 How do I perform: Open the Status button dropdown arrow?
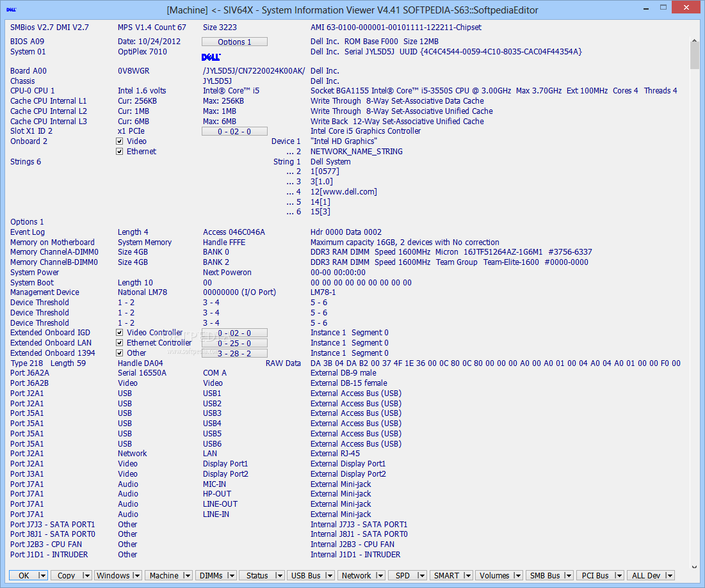point(279,575)
